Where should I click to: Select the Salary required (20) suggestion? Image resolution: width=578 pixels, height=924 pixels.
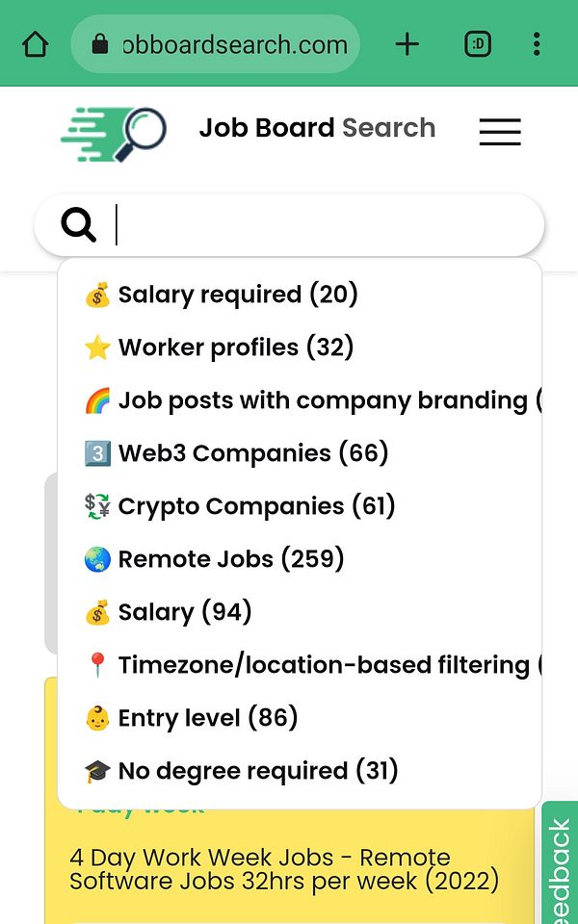(x=237, y=295)
